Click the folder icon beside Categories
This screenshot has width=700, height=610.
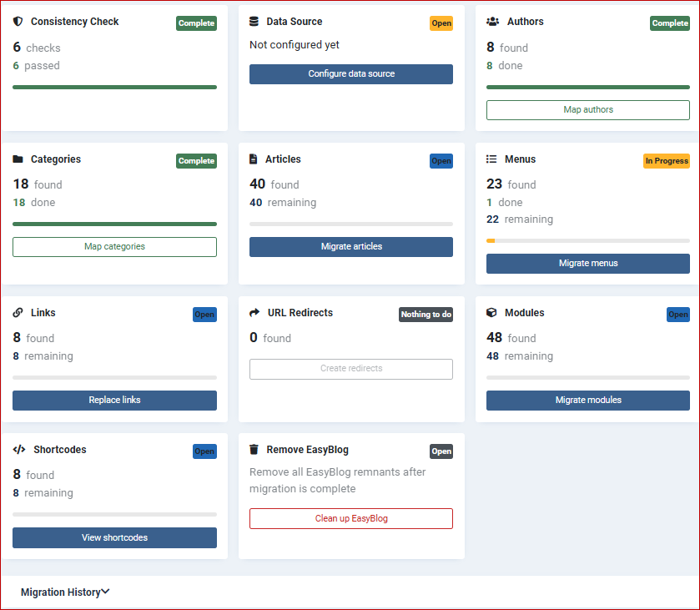pos(18,159)
